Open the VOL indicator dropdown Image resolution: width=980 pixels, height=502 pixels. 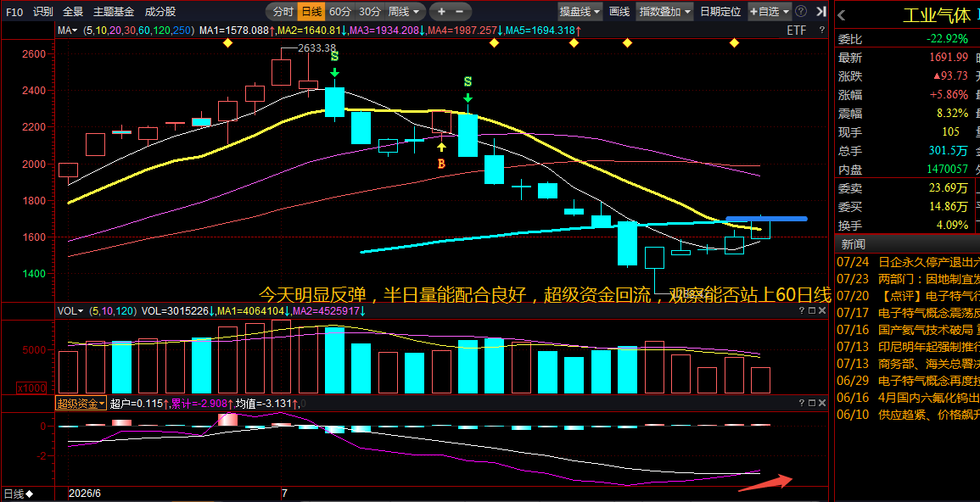tap(70, 310)
